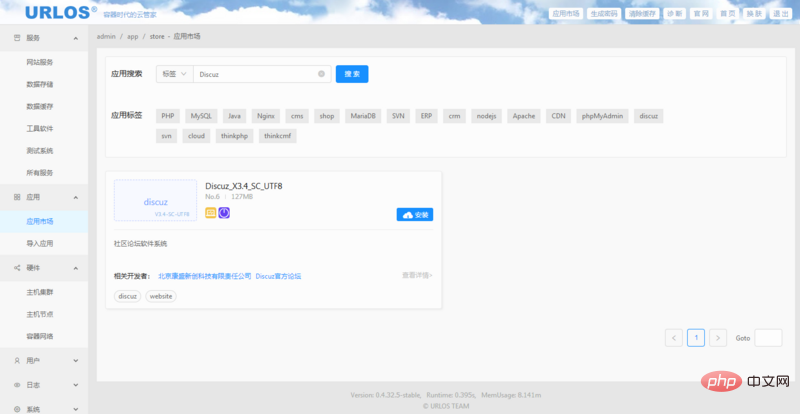Click the Discuz app thumbnail image
Screen dimensions: 800x414
155,200
